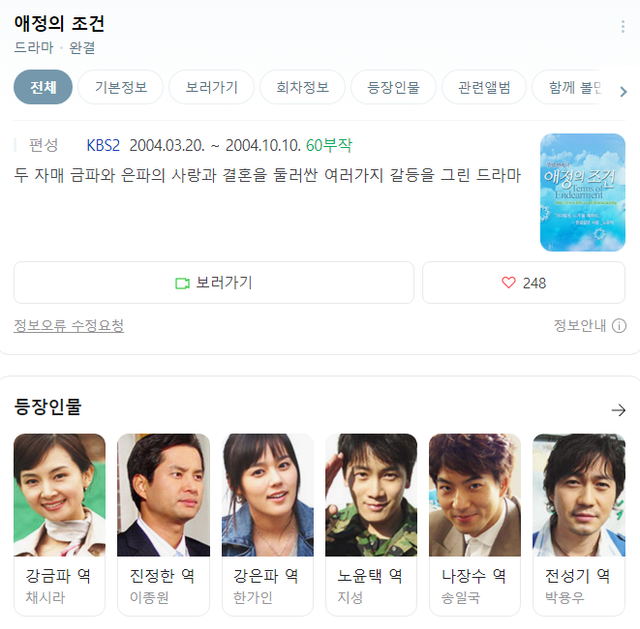The image size is (640, 629).
Task: Open the 애정의 조건 drama poster thumbnail
Action: pos(582,192)
